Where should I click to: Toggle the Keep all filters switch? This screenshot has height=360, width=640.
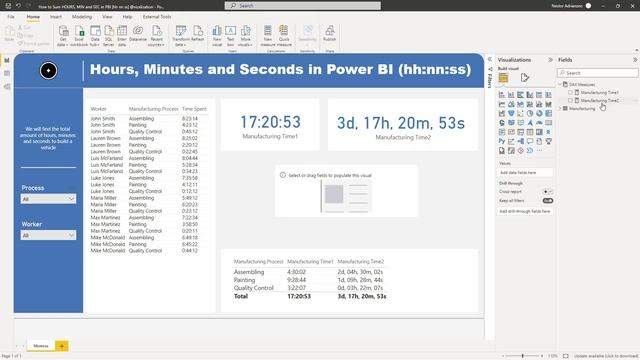click(547, 201)
